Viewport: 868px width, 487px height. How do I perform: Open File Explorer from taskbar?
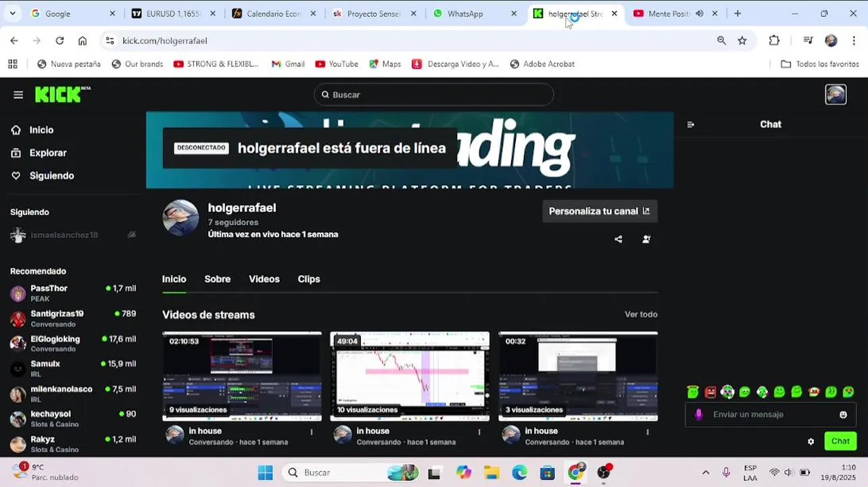(x=491, y=472)
